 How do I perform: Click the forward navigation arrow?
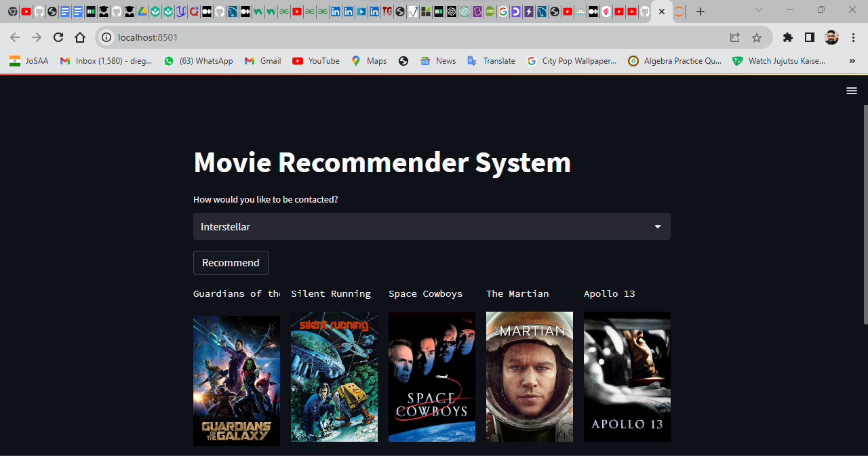(36, 38)
